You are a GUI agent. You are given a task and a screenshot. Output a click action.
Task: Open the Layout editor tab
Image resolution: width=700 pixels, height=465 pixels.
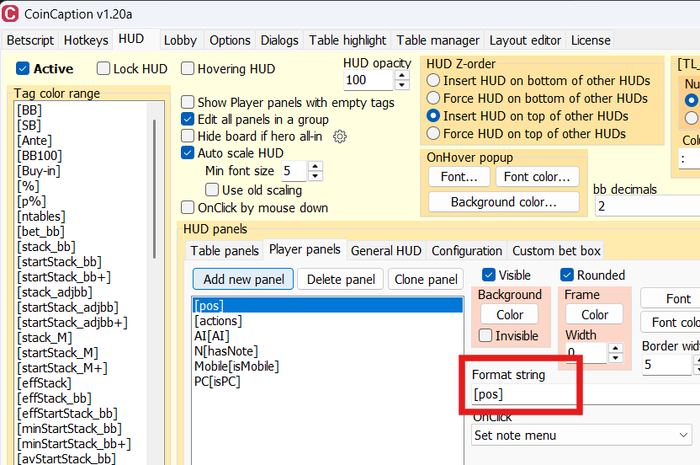click(525, 40)
